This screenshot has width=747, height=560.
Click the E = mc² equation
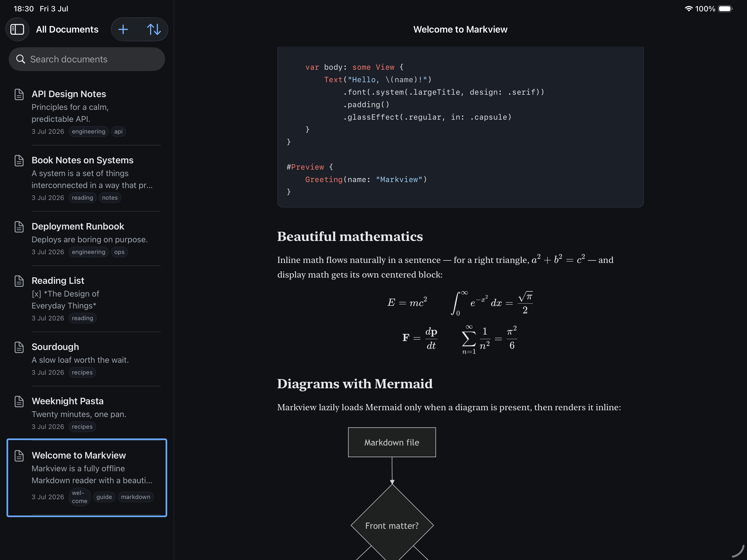407,302
